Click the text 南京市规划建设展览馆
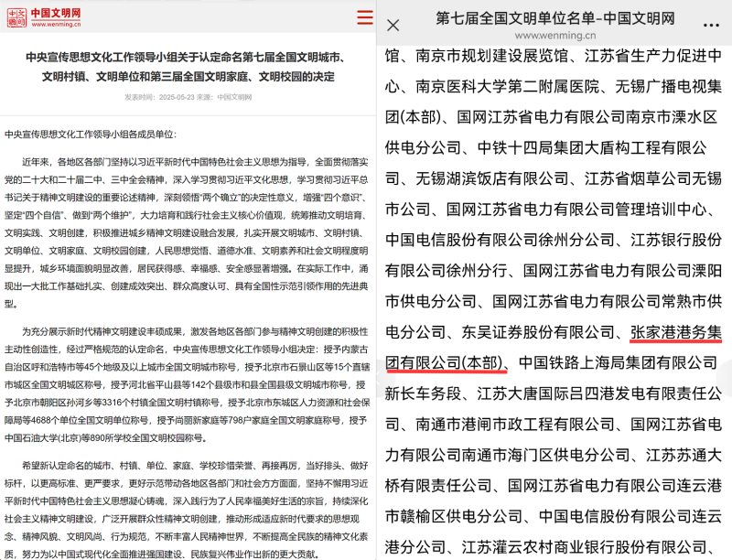The width and height of the screenshot is (732, 560). coord(492,56)
